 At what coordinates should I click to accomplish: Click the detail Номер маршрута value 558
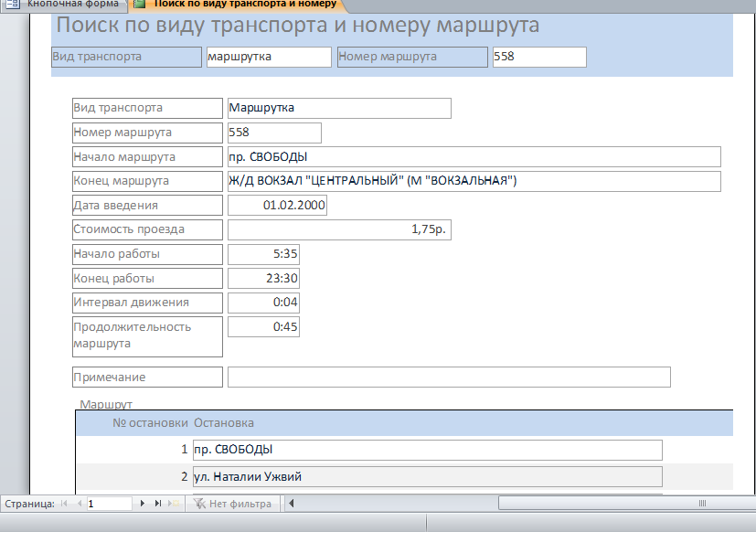click(274, 133)
